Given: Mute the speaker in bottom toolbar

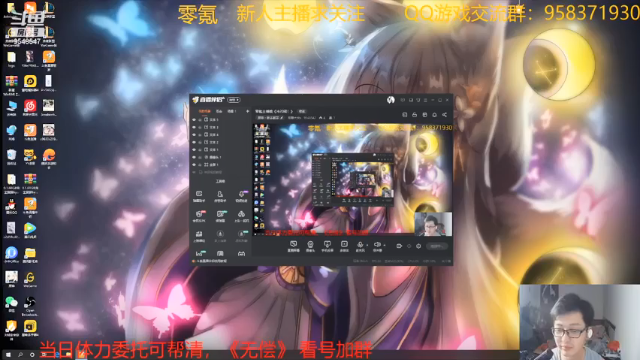Looking at the screenshot, I should pyautogui.click(x=377, y=246).
